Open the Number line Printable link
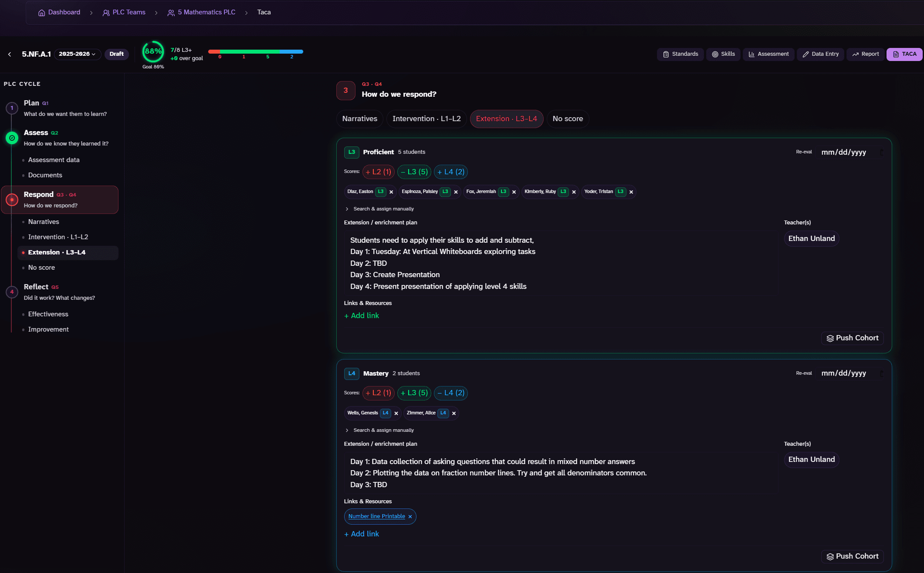Viewport: 924px width, 573px height. coord(377,516)
